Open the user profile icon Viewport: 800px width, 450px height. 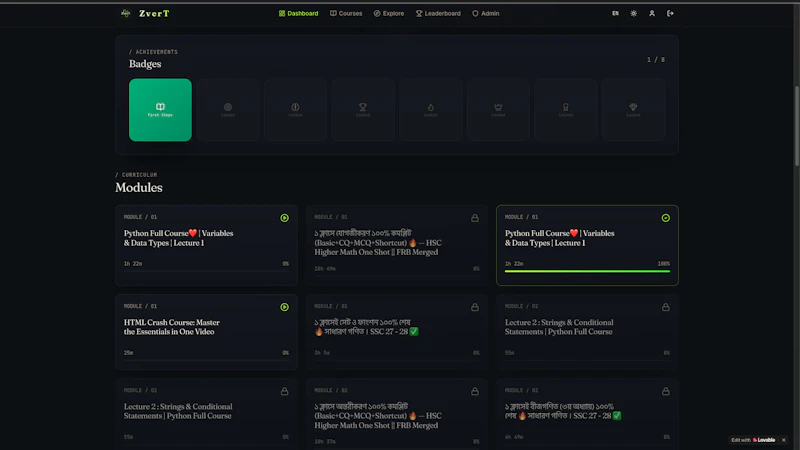pyautogui.click(x=652, y=14)
